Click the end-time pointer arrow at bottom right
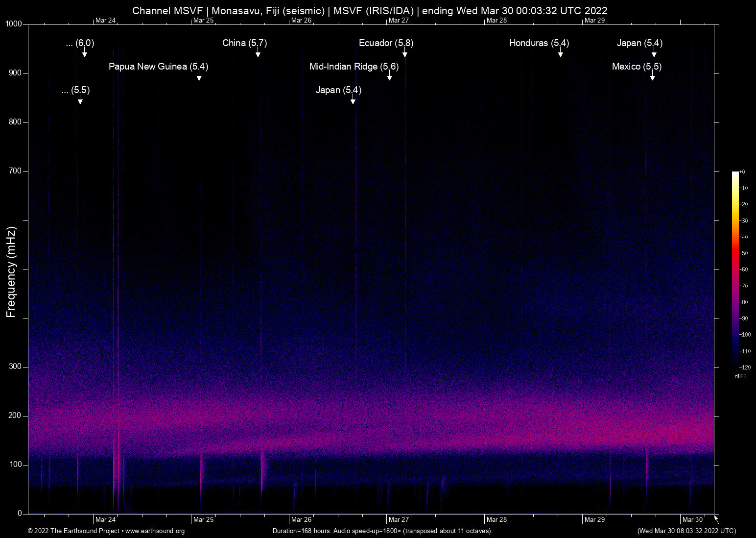This screenshot has height=538, width=756. [x=716, y=519]
